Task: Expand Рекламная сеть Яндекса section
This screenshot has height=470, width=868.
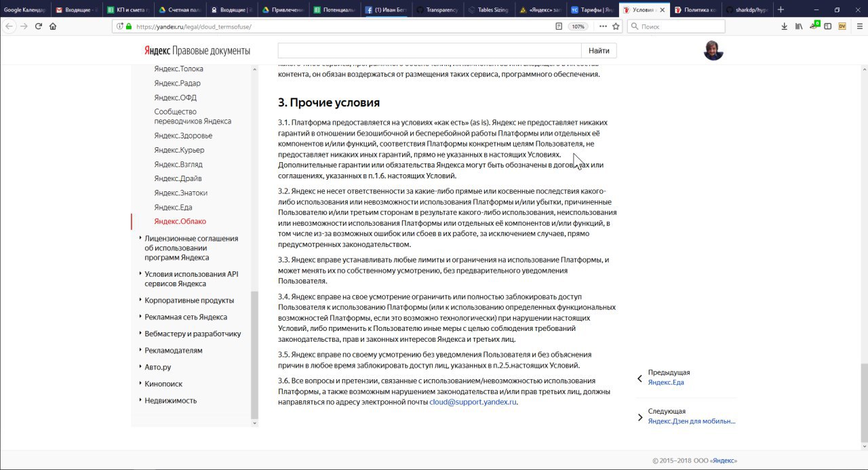Action: tap(186, 317)
